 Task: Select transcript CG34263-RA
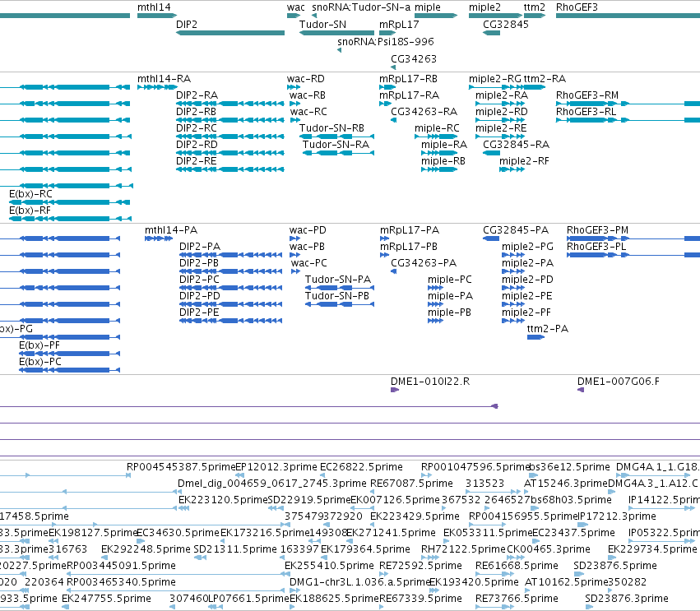tap(424, 112)
